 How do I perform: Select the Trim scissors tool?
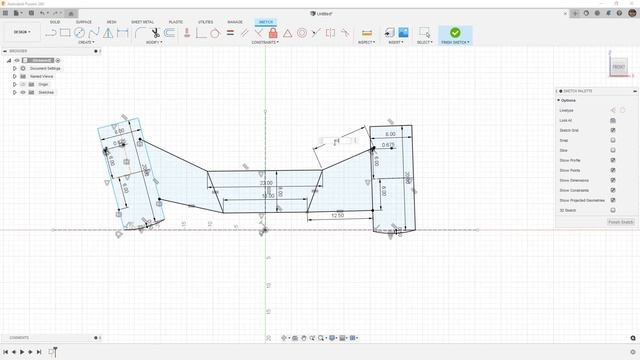156,33
